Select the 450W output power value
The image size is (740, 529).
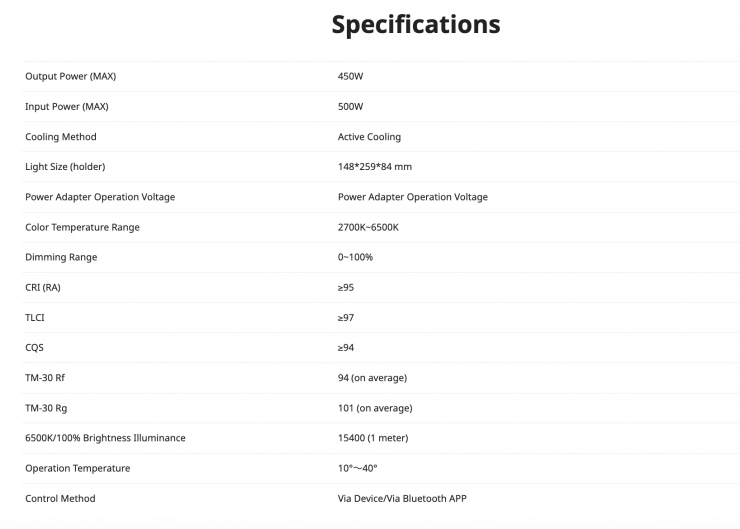350,76
